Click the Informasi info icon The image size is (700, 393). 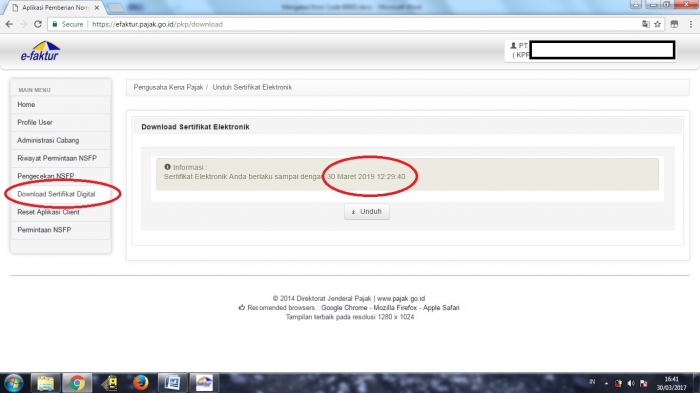(167, 167)
